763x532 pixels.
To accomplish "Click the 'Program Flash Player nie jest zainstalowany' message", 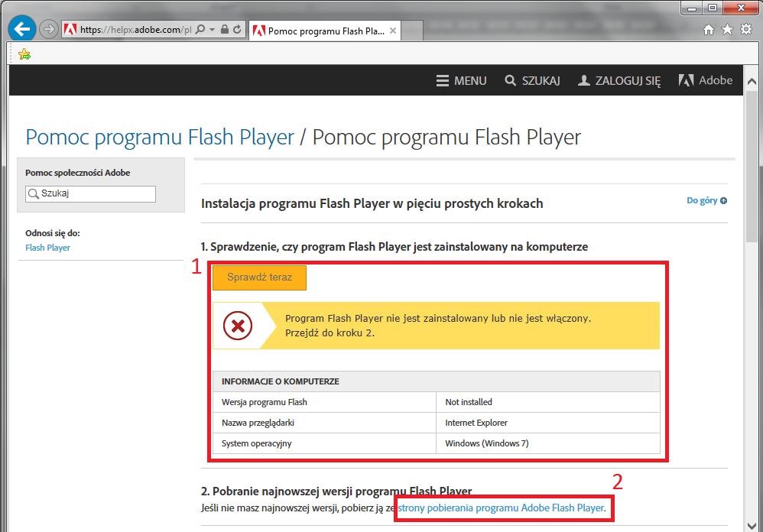I will (x=438, y=326).
